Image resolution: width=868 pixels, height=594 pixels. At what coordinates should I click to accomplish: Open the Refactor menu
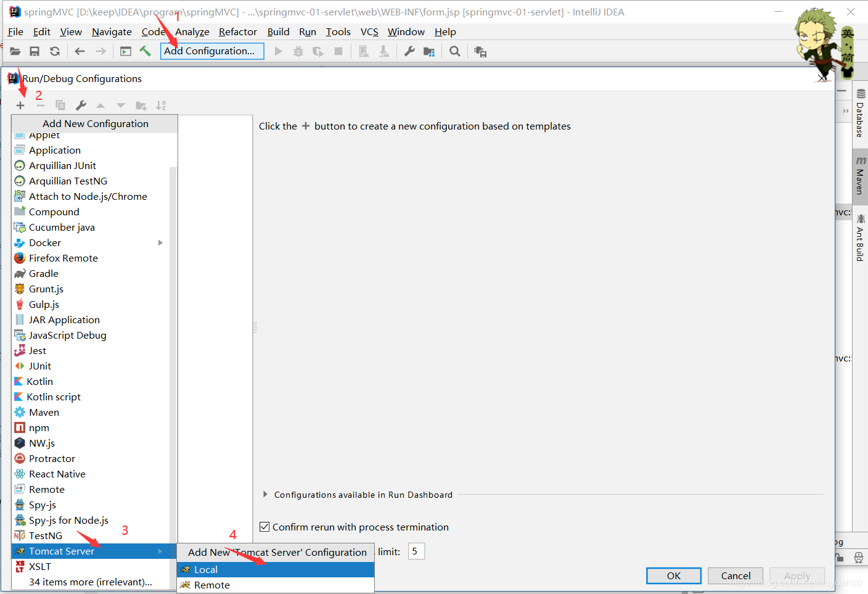(237, 31)
